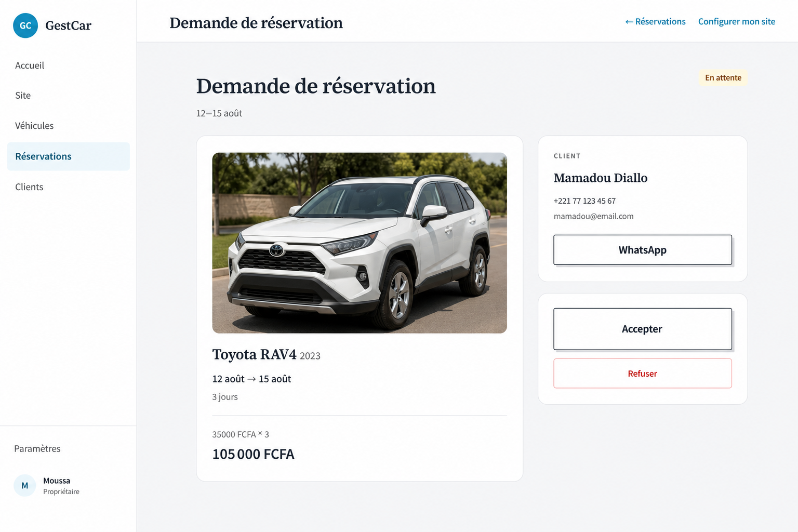Click the CLIENT section label
Viewport: 798px width, 532px height.
[567, 156]
